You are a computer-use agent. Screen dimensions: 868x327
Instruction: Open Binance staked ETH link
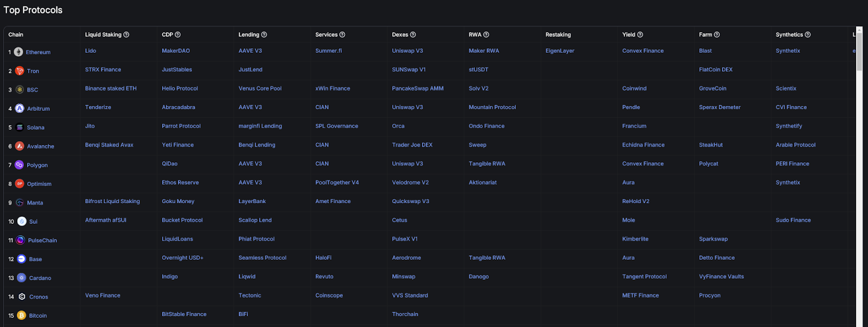(111, 89)
